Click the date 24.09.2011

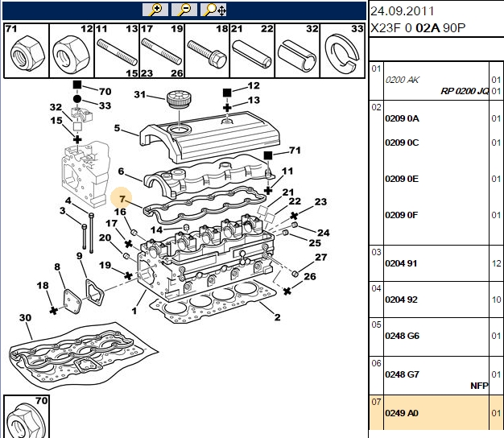(x=402, y=11)
